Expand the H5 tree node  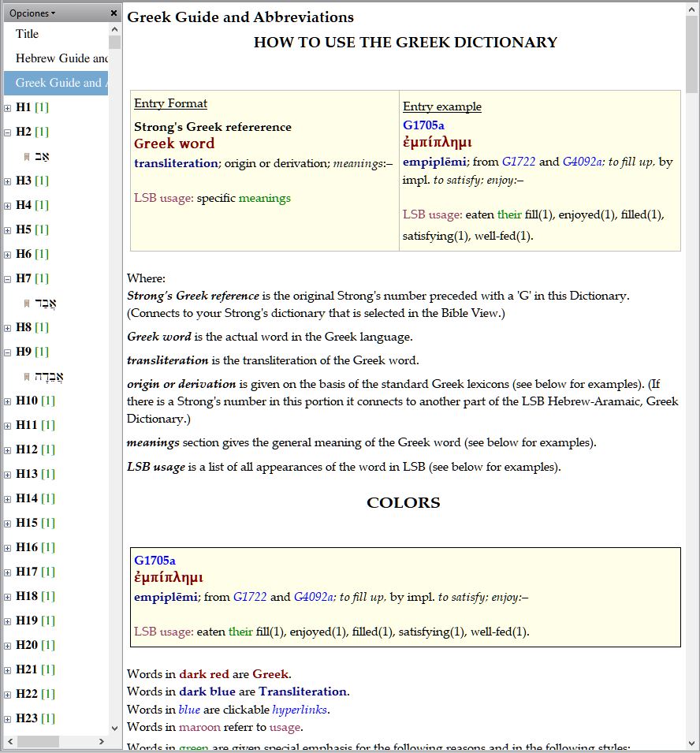click(8, 230)
